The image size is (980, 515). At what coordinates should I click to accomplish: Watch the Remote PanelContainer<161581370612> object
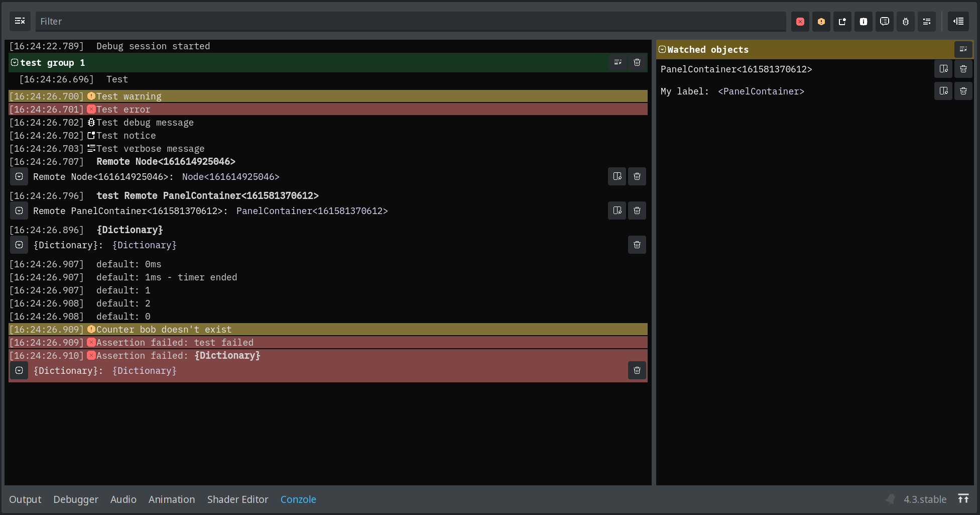[617, 211]
